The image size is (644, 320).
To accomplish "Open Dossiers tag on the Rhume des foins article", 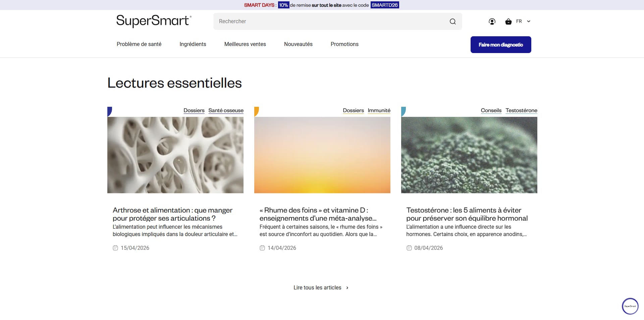I will tap(353, 110).
